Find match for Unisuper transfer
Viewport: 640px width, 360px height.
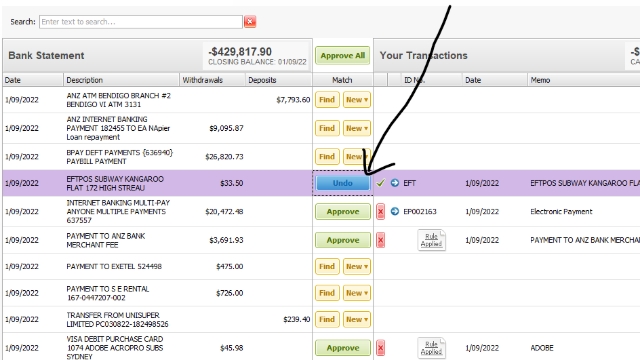327,319
